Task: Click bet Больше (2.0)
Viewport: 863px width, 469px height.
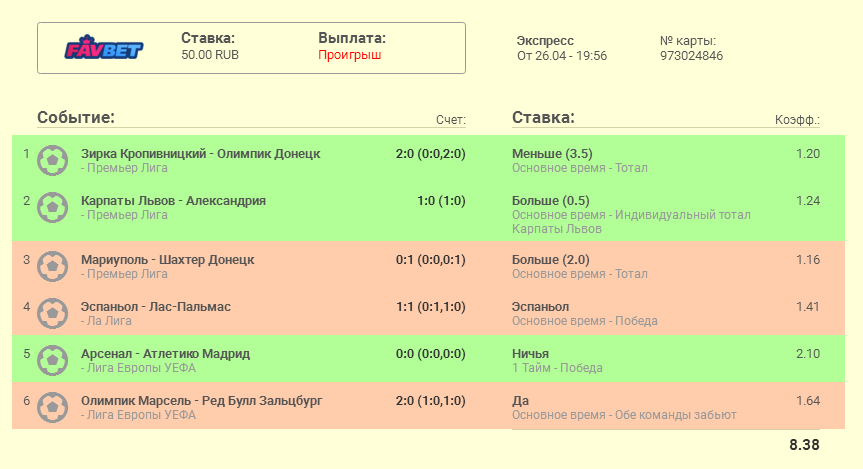Action: tap(550, 260)
